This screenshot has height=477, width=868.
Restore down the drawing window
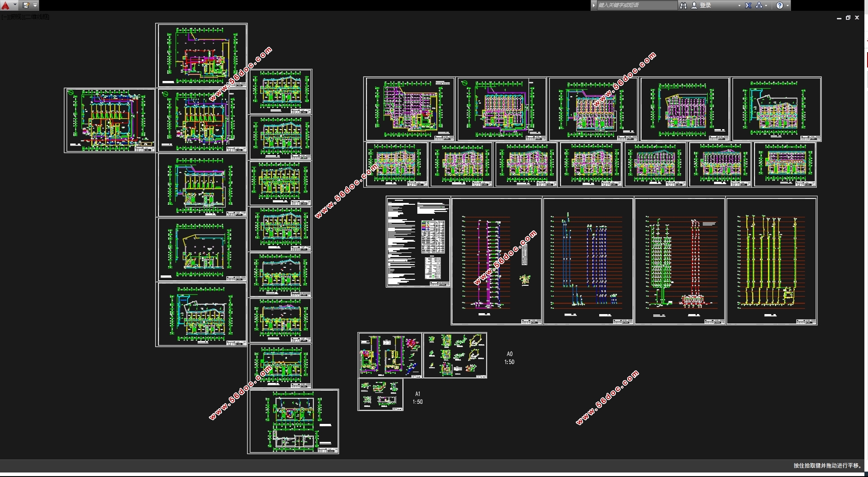[x=848, y=18]
